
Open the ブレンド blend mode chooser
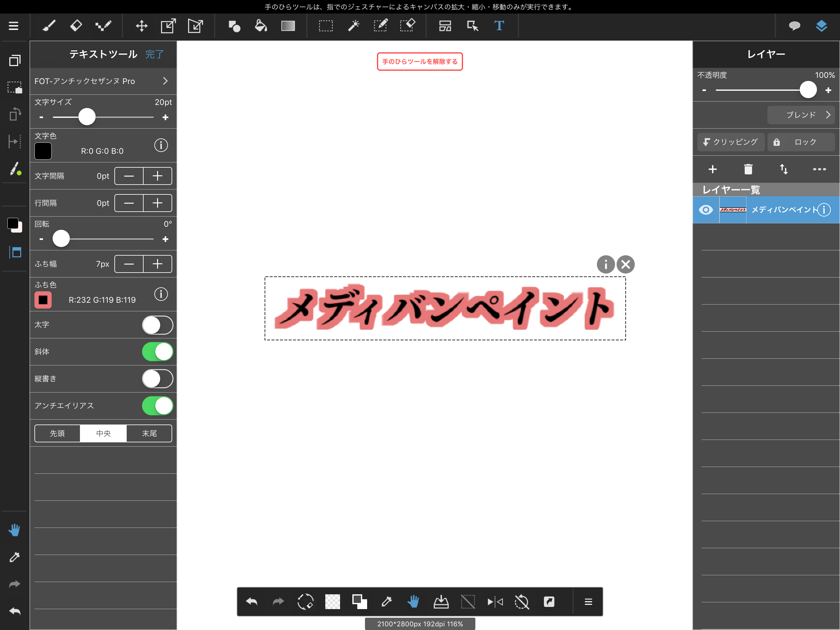pyautogui.click(x=801, y=115)
